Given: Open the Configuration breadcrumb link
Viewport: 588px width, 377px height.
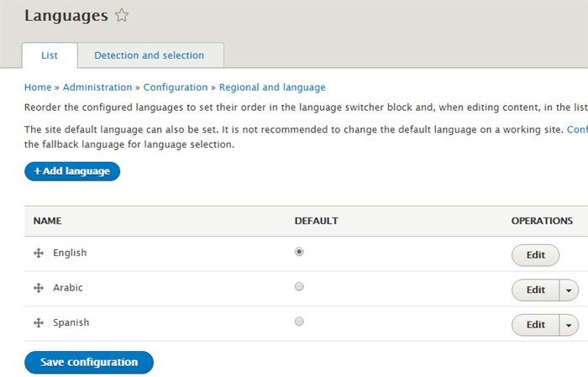Looking at the screenshot, I should pos(176,87).
